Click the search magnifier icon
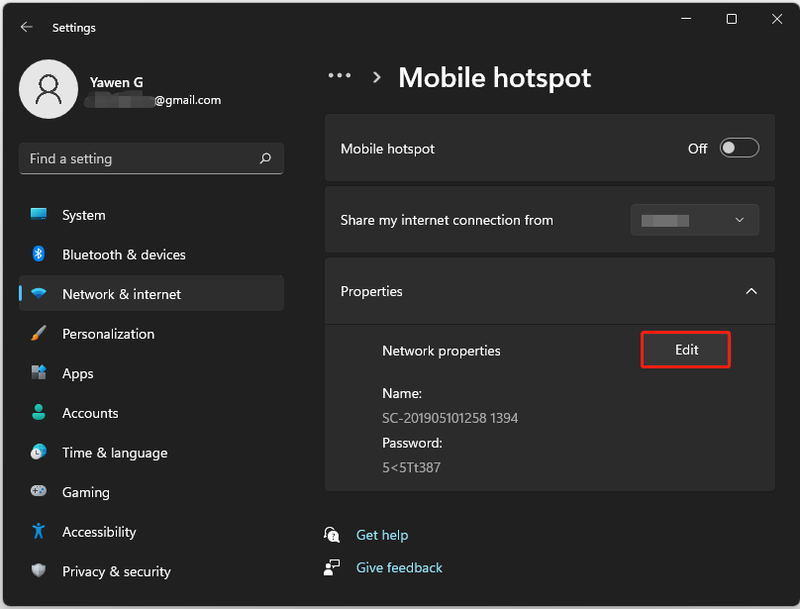 pos(265,158)
